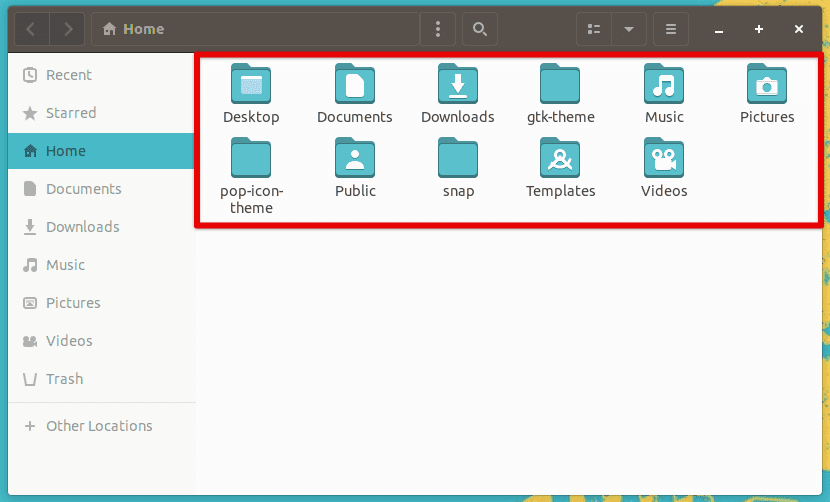
Task: Select the gtk-theme folder
Action: pos(560,85)
